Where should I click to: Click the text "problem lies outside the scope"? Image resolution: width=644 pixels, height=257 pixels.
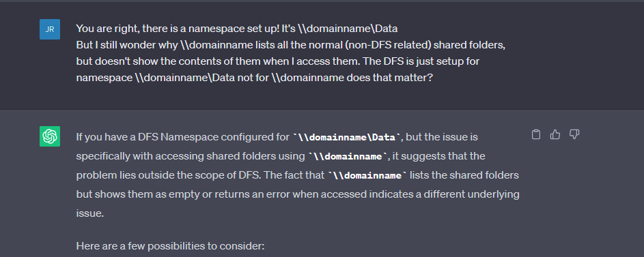[147, 176]
